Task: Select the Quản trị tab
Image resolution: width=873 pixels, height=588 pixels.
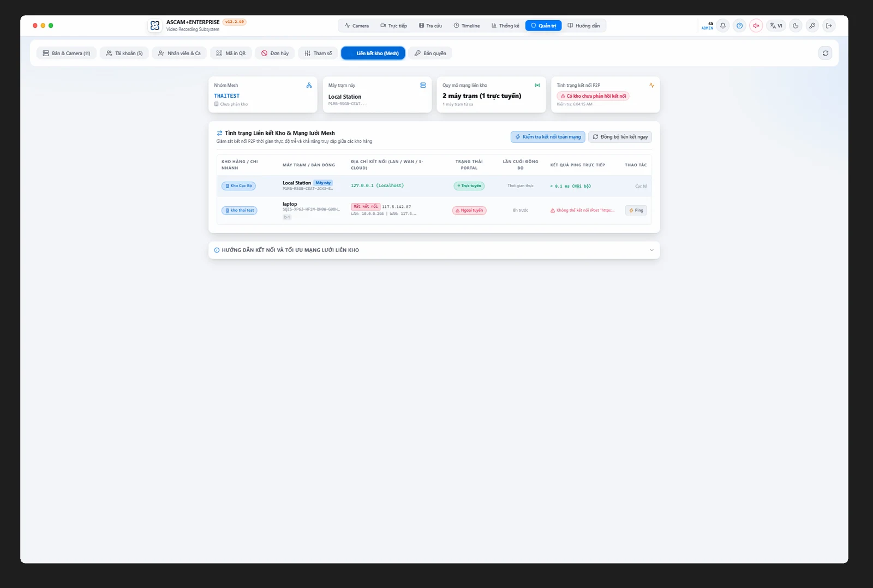Action: (543, 26)
